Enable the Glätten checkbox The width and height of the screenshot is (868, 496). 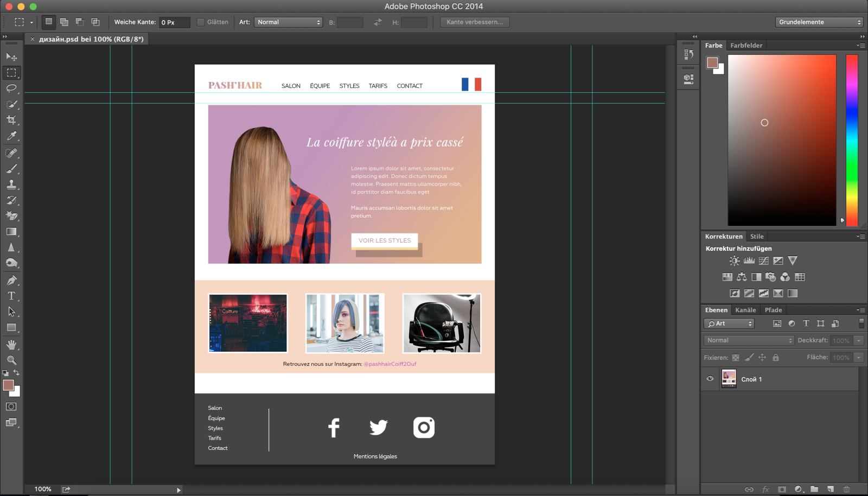[201, 22]
